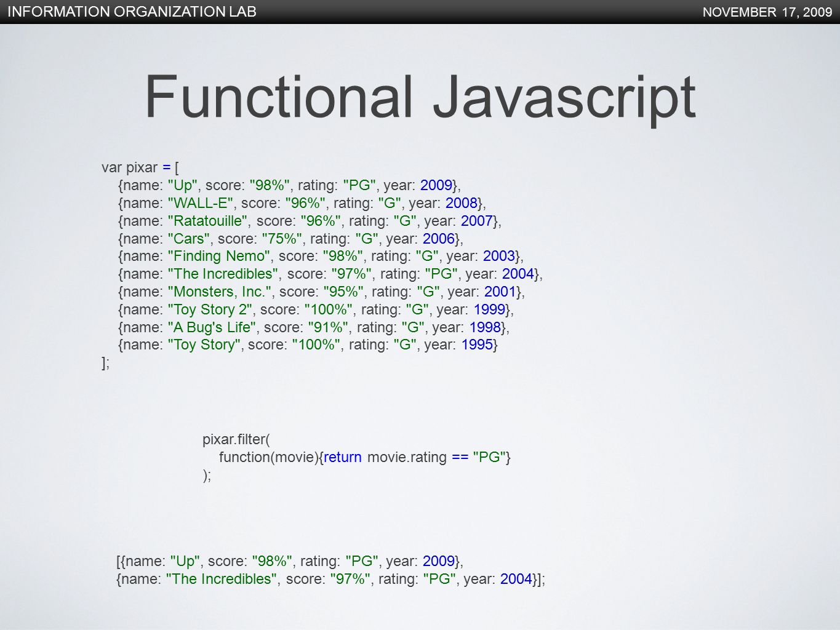This screenshot has height=630, width=840.
Task: Click the array row for "Toy Story 2"
Action: [316, 309]
